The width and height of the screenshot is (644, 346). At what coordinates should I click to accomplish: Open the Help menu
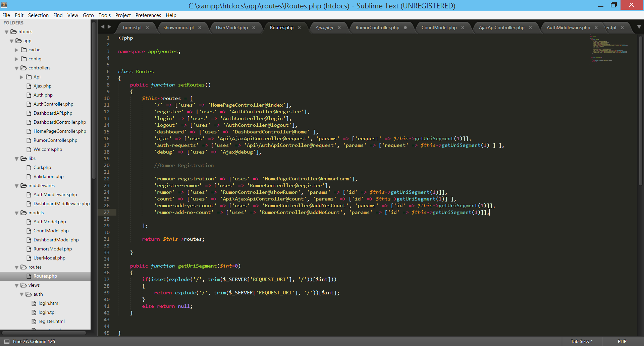171,15
